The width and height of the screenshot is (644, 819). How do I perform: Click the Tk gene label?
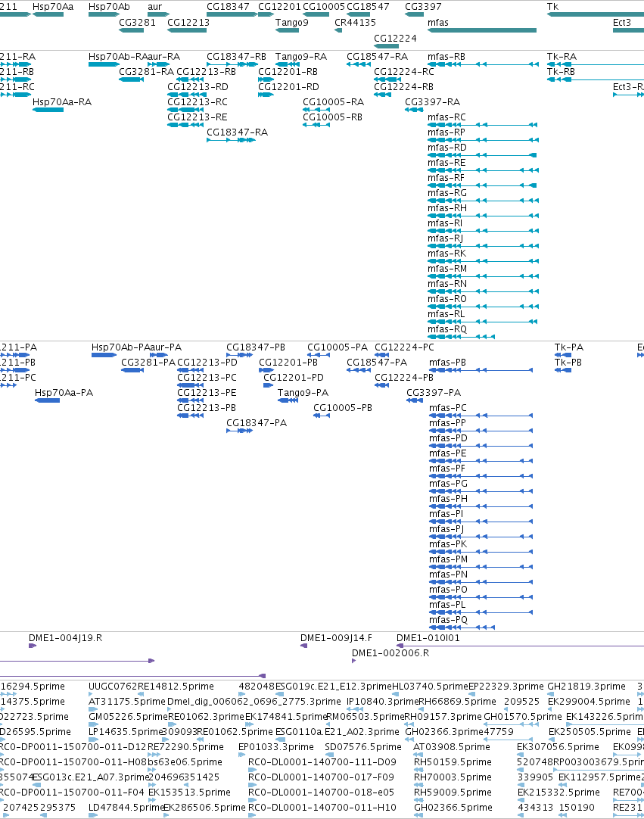[552, 7]
